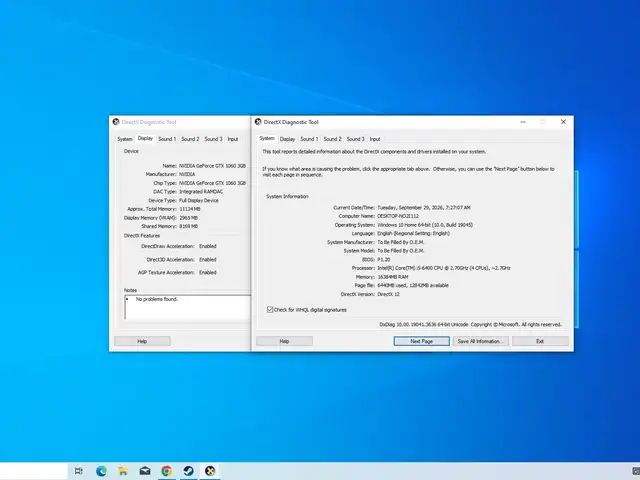
Task: Click the Shared Memory value 8169 MB
Action: point(189,227)
